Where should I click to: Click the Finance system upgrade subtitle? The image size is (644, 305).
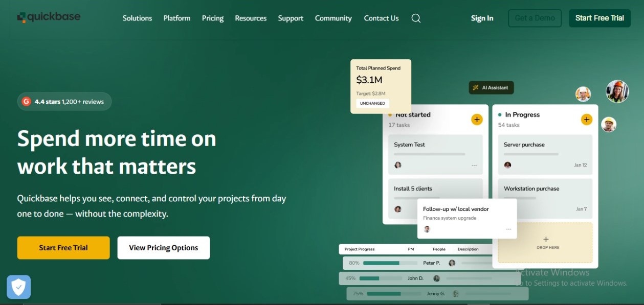[450, 218]
